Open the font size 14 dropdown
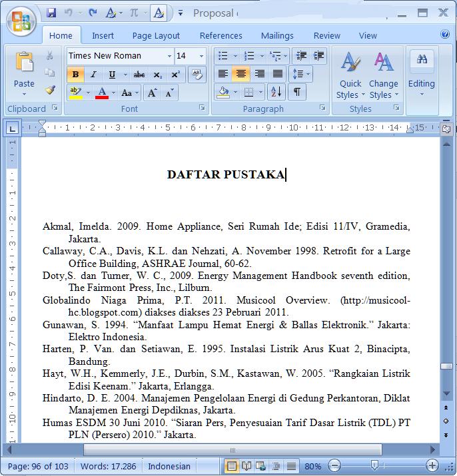This screenshot has width=457, height=476. click(x=201, y=56)
